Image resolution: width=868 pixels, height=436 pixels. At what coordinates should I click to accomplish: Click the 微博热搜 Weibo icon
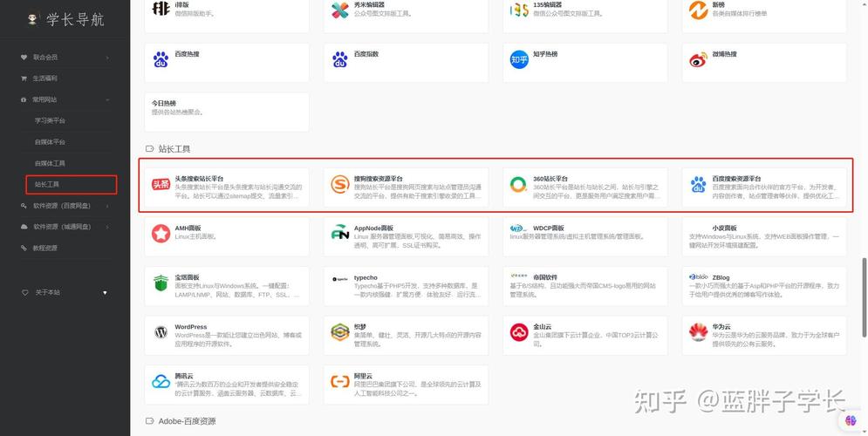(698, 60)
